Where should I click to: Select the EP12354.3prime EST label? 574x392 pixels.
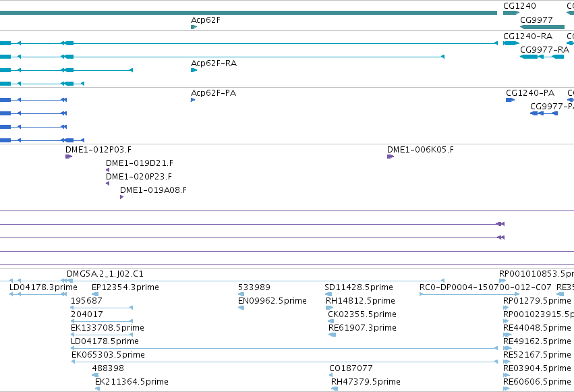pos(125,287)
